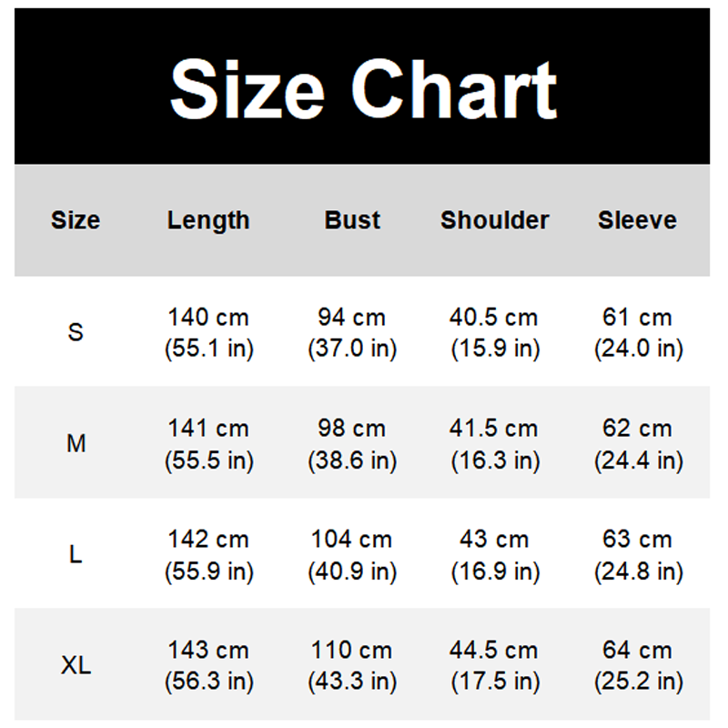Click the 140 cm length cell

point(209,333)
